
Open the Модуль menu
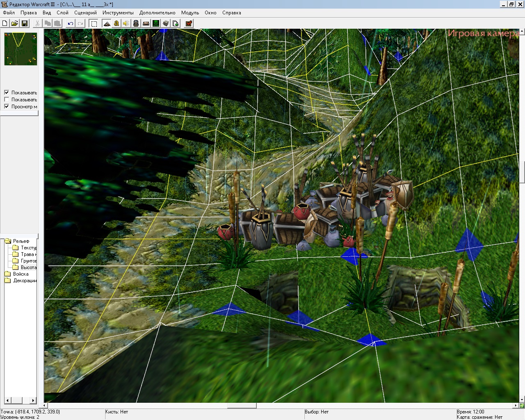[x=190, y=13]
